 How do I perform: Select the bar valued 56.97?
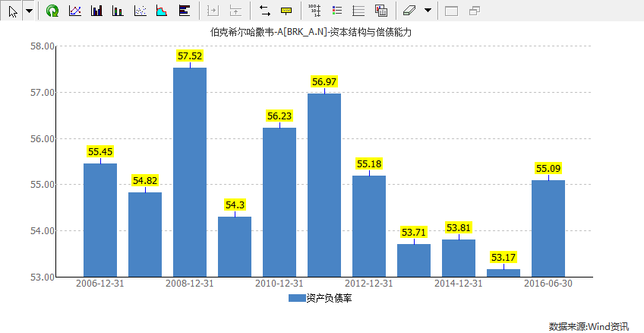pos(324,185)
